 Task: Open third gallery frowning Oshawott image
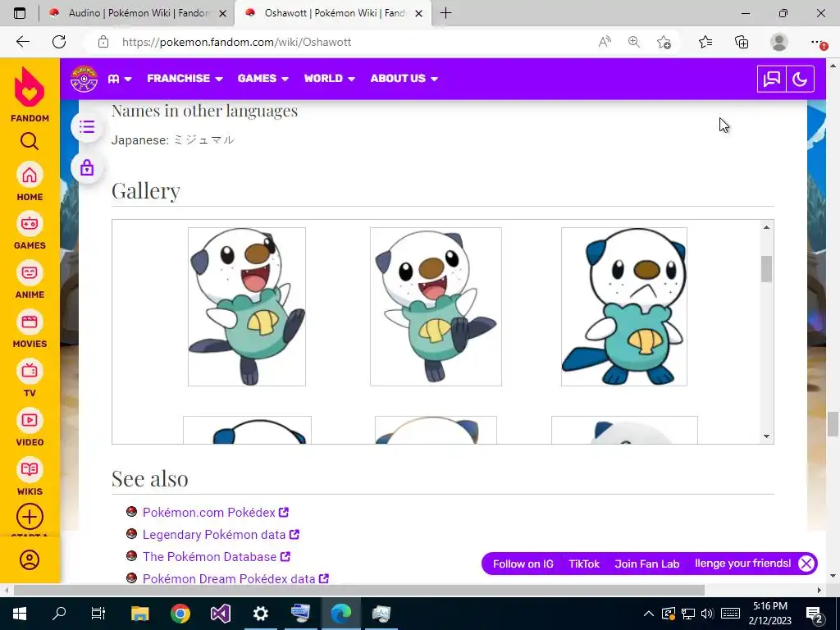point(624,307)
